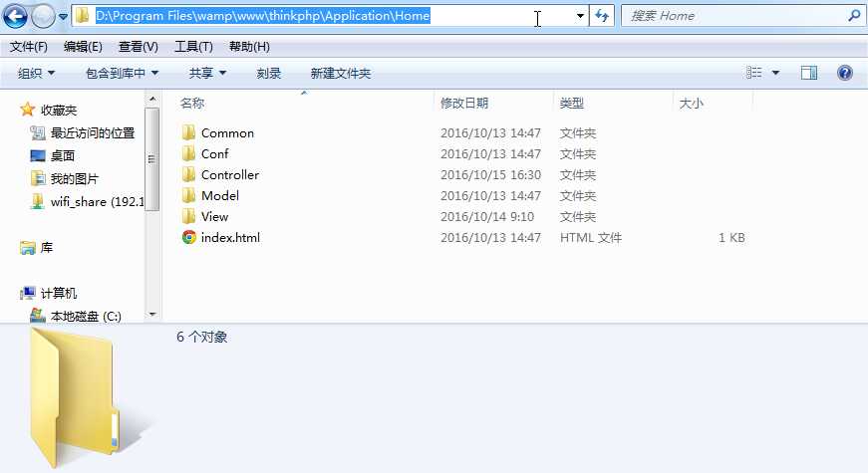
Task: Click the HTML 文件 type cell
Action: (591, 238)
